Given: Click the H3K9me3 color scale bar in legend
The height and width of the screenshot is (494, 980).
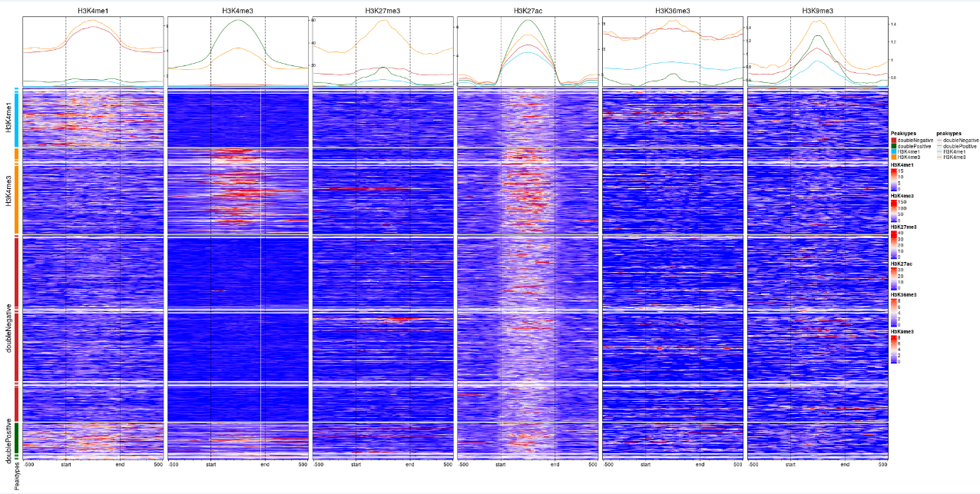Looking at the screenshot, I should pos(893,350).
